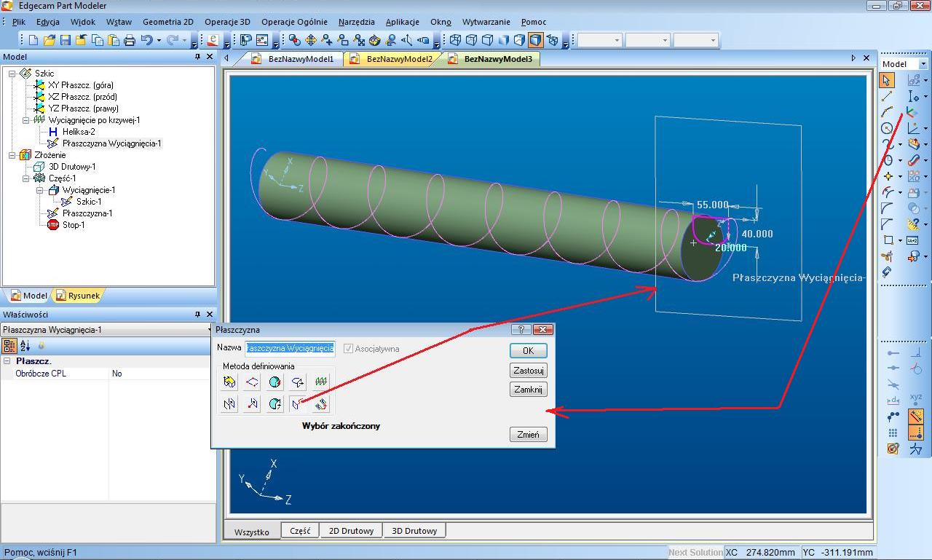Image resolution: width=932 pixels, height=560 pixels.
Task: Click the Pan view icon
Action: pos(311,40)
